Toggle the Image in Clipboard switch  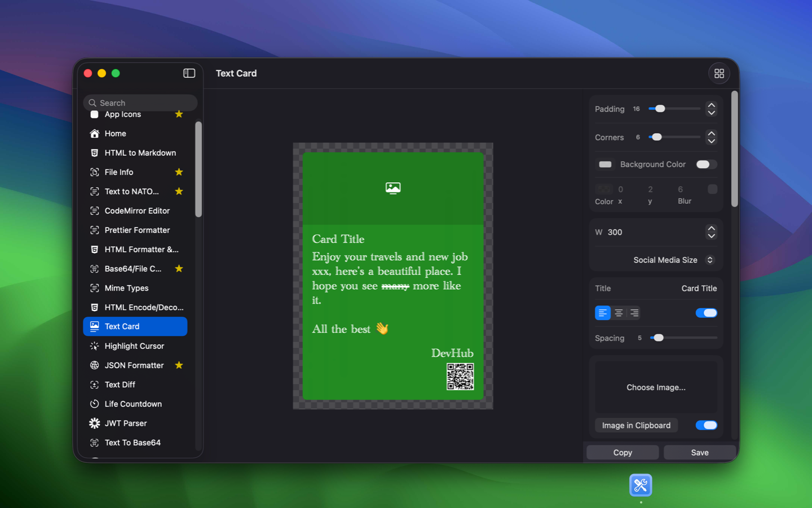pos(707,425)
